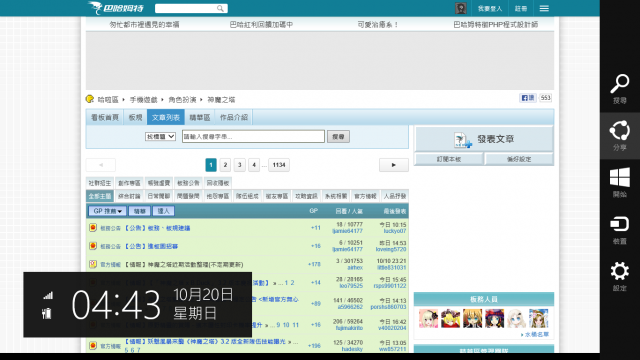This screenshot has height=360, width=640.
Task: Switch to the 板規 tab
Action: 135,118
